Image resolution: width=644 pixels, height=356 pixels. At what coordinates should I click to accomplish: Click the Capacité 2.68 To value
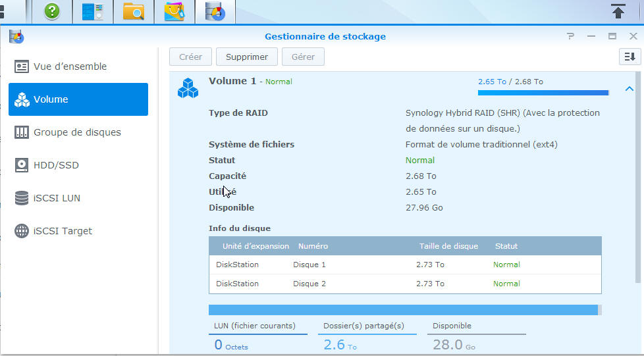pos(421,176)
